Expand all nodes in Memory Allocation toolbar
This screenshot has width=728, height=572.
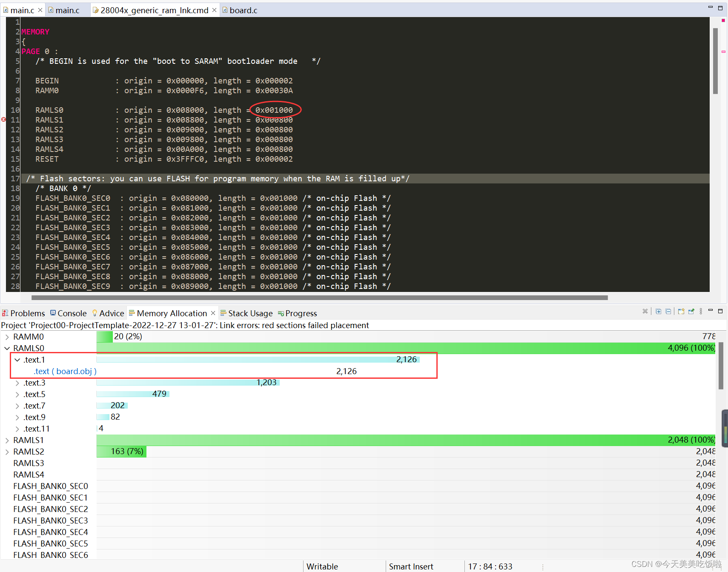[658, 311]
